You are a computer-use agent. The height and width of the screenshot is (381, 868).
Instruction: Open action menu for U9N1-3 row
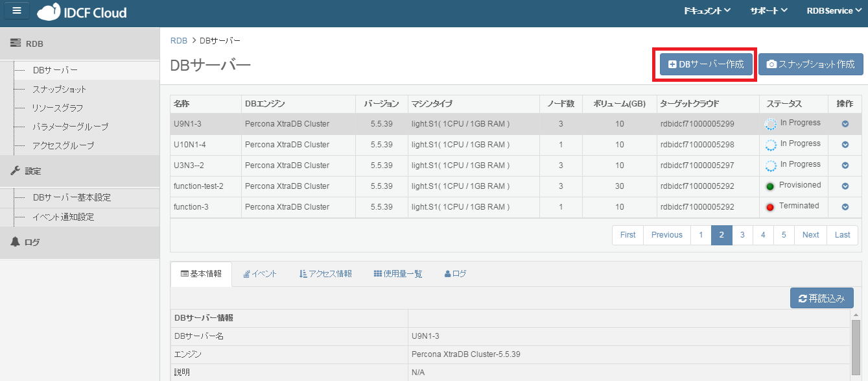tap(845, 124)
